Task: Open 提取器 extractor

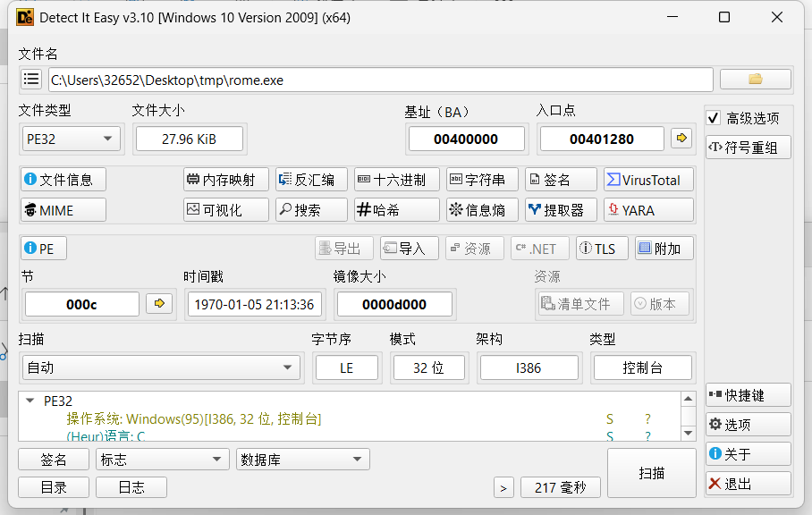Action: pyautogui.click(x=561, y=210)
